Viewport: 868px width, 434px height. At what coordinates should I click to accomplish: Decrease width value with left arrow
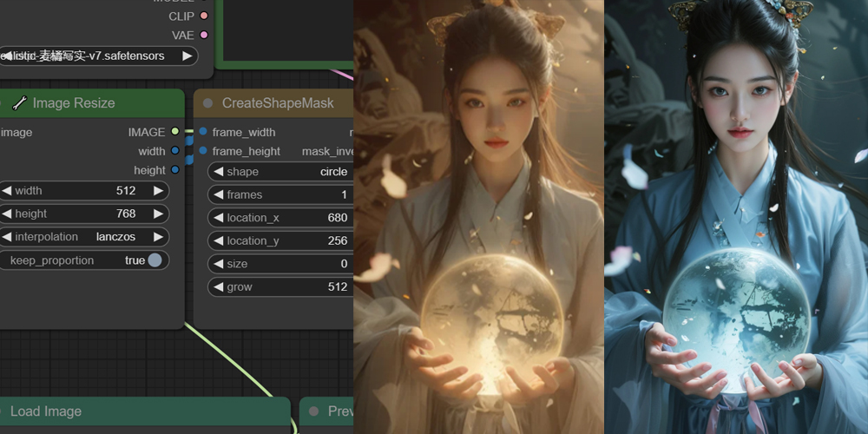pyautogui.click(x=6, y=190)
